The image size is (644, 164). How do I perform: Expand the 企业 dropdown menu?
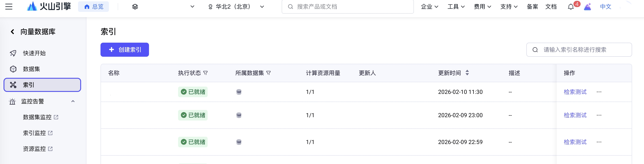coord(429,7)
